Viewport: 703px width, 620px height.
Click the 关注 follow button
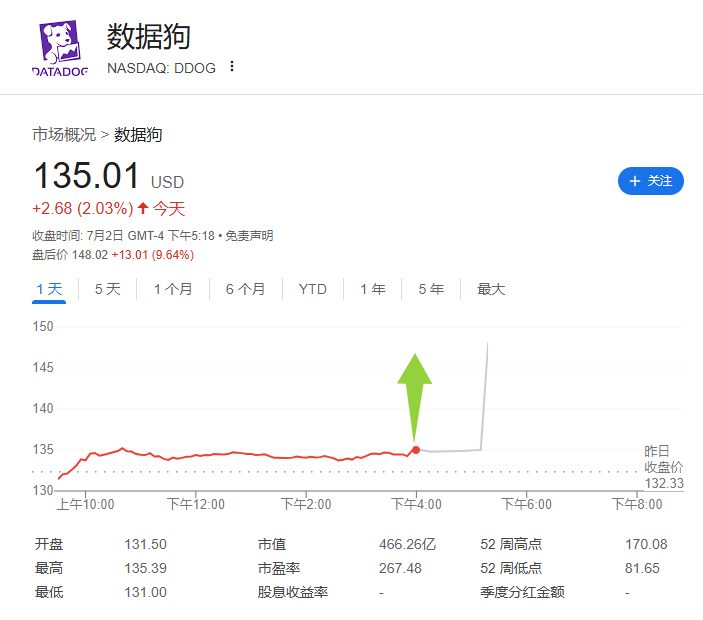click(x=651, y=181)
